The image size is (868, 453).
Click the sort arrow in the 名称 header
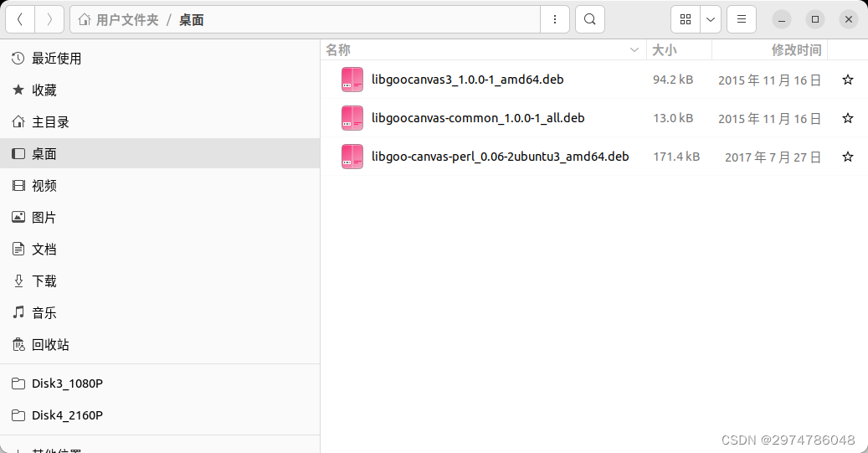634,50
